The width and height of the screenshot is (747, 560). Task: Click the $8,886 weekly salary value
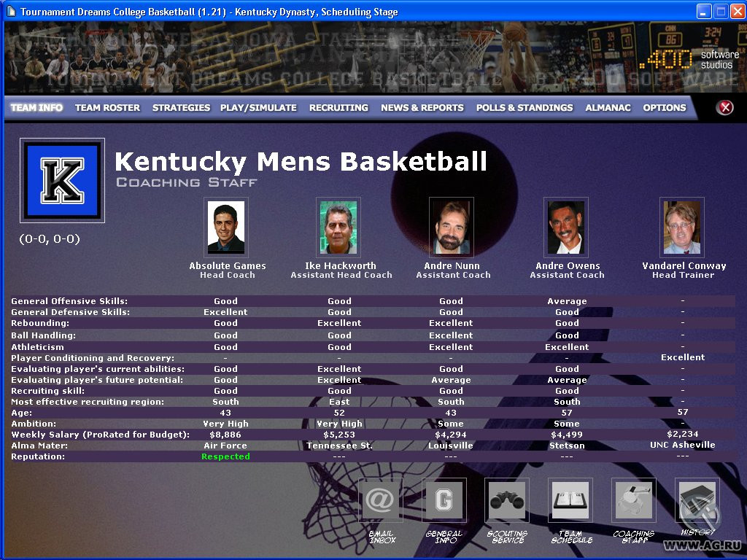pyautogui.click(x=225, y=435)
